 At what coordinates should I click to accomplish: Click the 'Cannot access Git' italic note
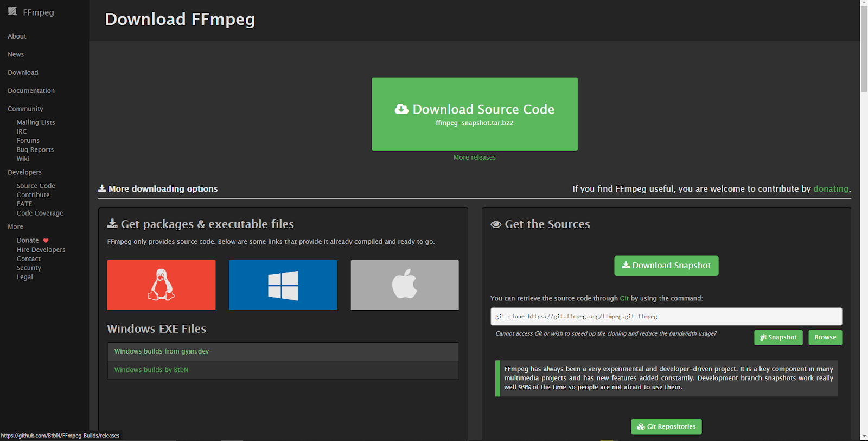(606, 333)
